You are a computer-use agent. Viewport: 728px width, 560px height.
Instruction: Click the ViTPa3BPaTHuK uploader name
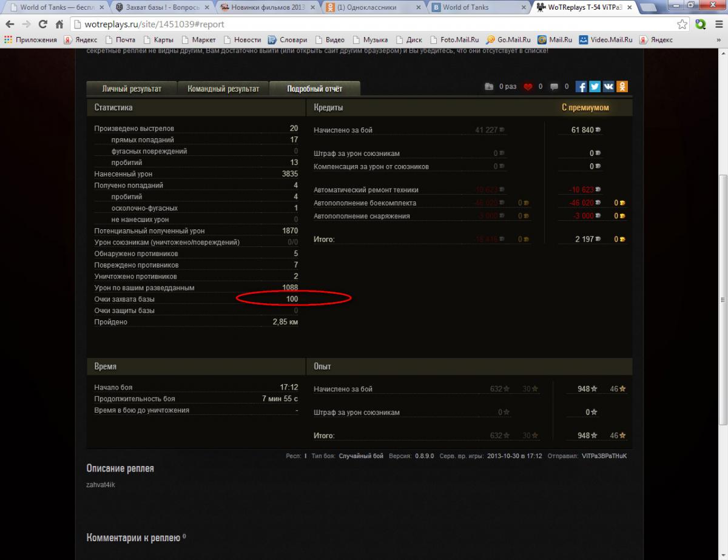pos(604,456)
